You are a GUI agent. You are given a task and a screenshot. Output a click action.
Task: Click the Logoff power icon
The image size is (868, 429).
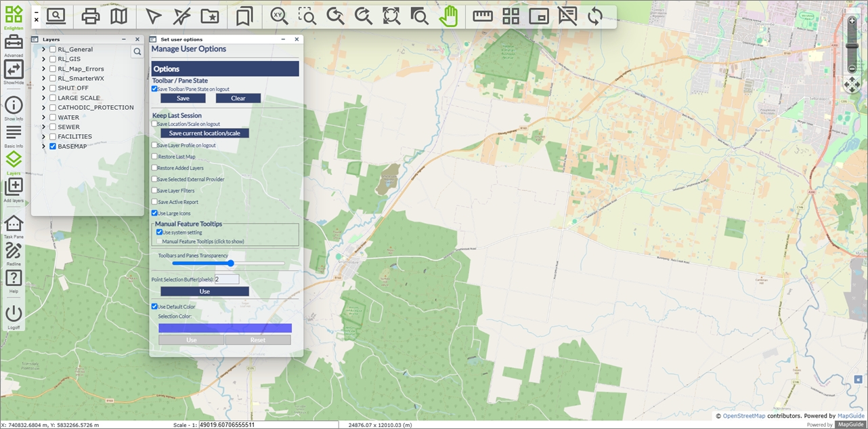14,314
